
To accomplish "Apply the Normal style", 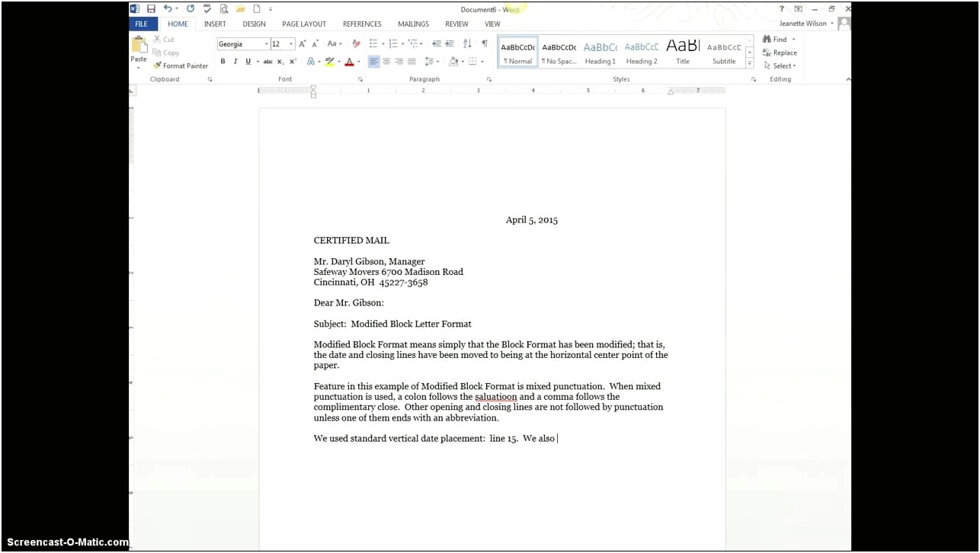I will pos(517,53).
